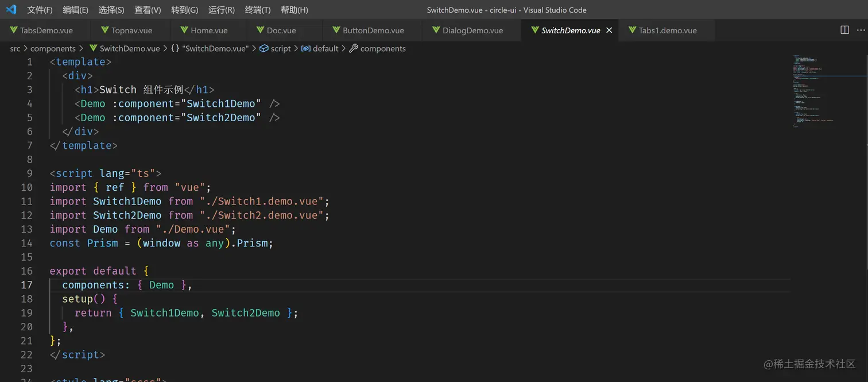868x382 pixels.
Task: Open the 编辑(E) menu
Action: coord(75,10)
